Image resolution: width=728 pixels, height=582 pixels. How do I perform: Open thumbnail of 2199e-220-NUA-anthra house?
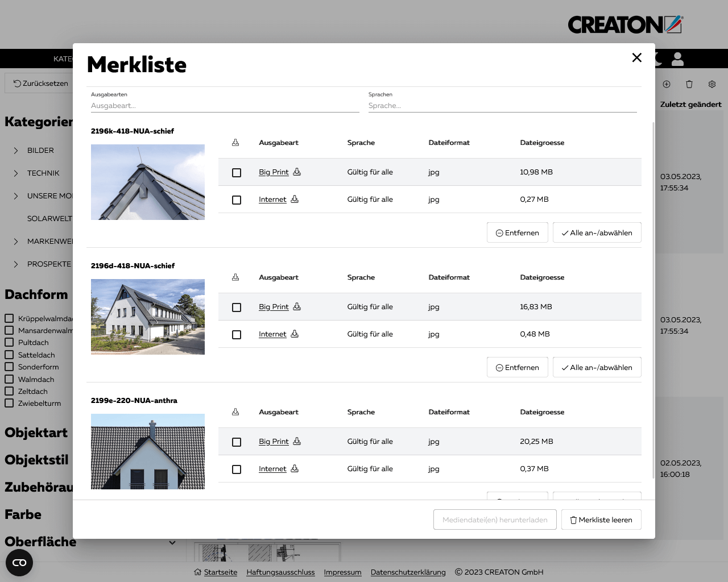(148, 451)
